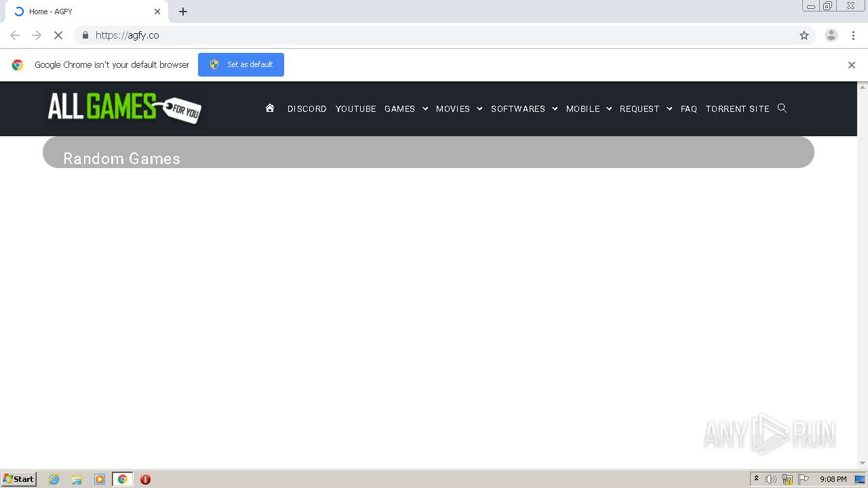Open a new tab with the plus button

(x=183, y=12)
